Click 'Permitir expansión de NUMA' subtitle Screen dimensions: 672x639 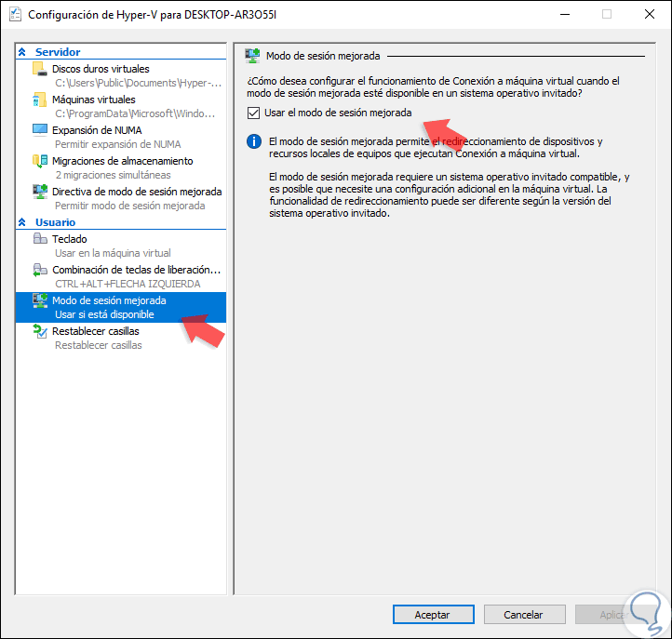pos(118,144)
